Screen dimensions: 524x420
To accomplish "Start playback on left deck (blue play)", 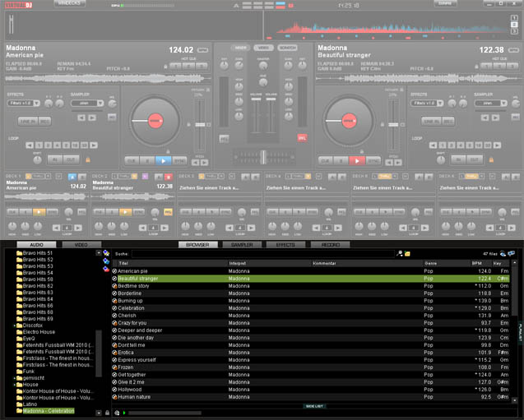I will point(163,161).
